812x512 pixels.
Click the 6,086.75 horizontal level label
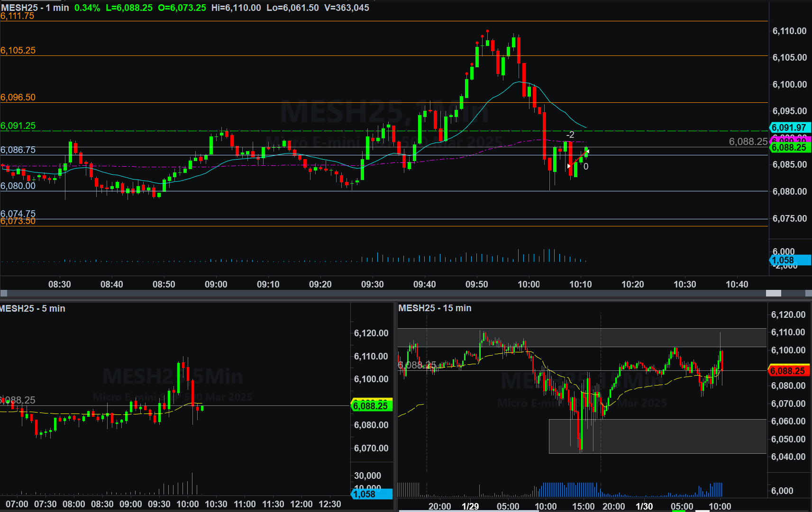[18, 150]
